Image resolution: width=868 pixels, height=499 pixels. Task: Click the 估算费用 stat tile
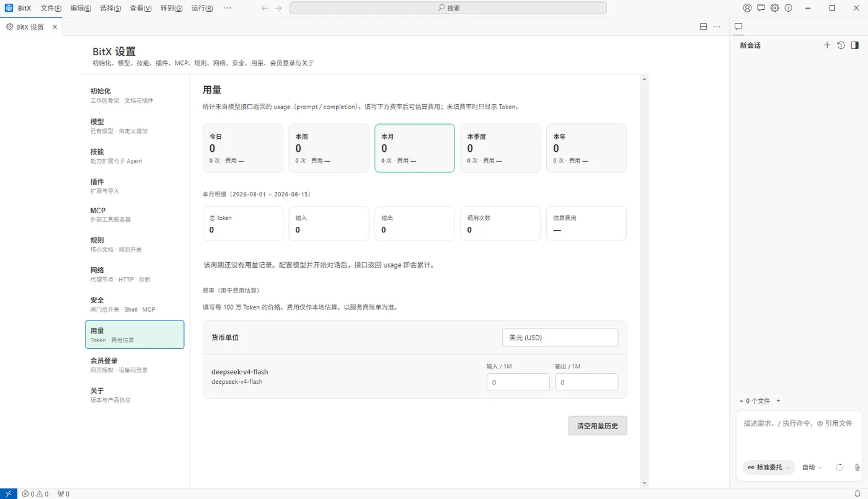coord(587,224)
